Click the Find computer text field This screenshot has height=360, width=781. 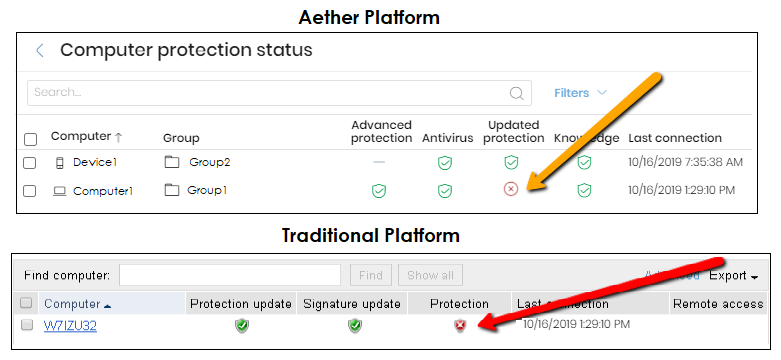(230, 275)
